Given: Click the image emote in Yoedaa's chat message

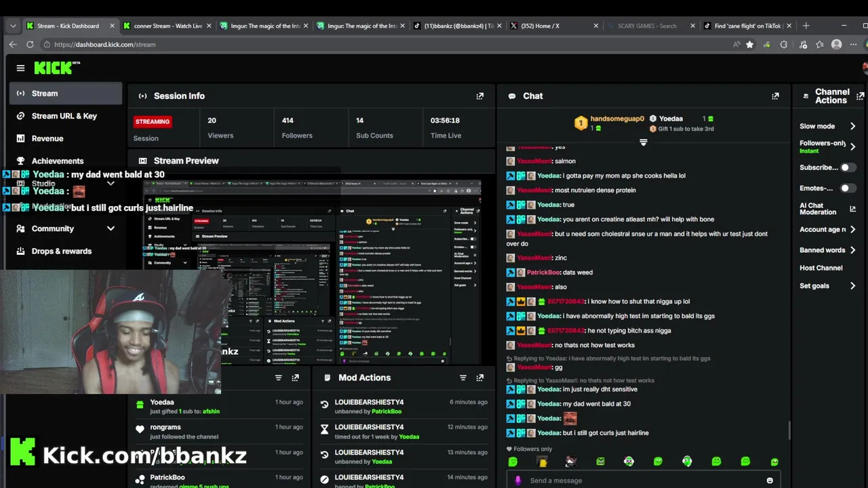Looking at the screenshot, I should (570, 418).
